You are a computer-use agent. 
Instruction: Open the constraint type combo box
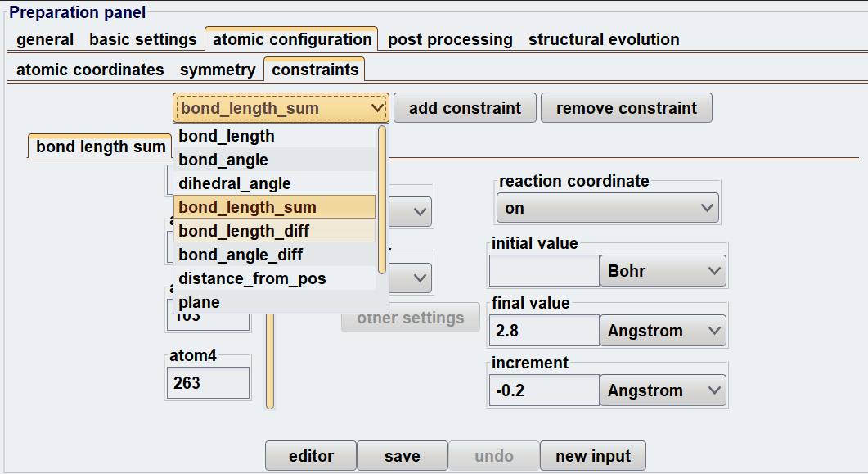(x=280, y=108)
